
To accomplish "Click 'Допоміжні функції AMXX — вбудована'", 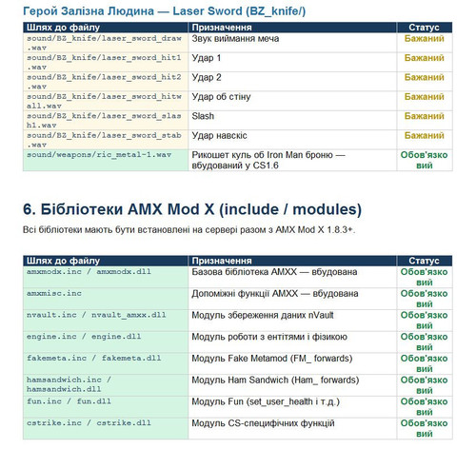I will (x=275, y=294).
